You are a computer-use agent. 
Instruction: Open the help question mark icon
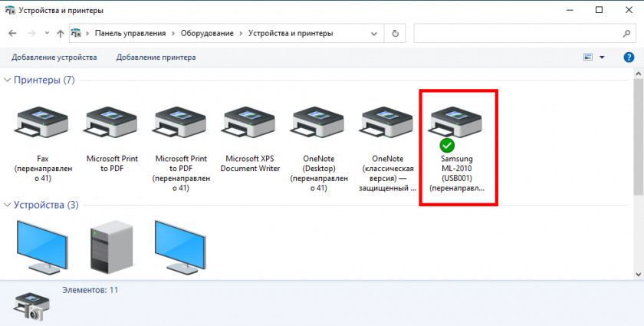coord(629,58)
